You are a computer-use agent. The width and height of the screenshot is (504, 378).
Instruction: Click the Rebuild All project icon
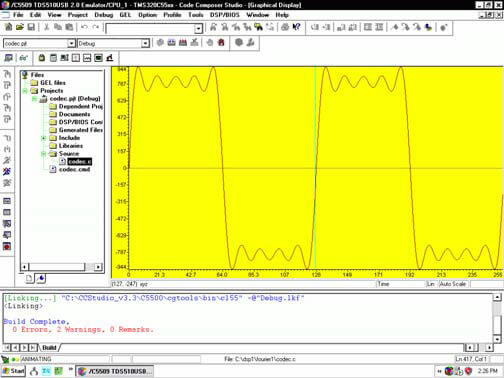coord(183,43)
